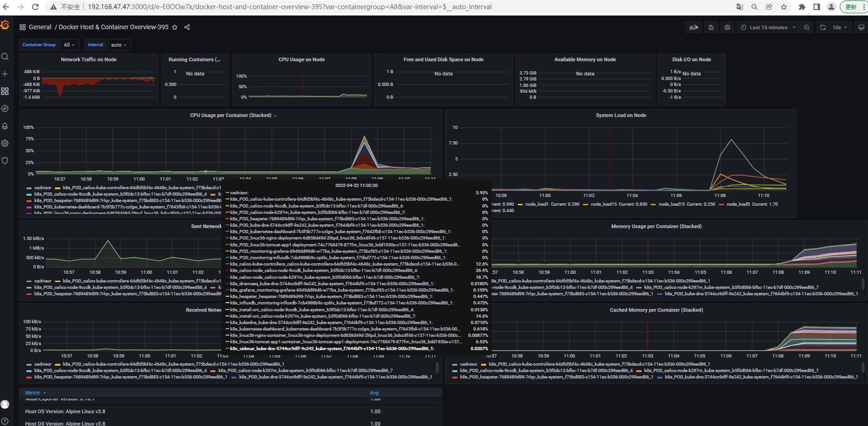The image size is (868, 426).
Task: Open the Grafana home logo
Action: (5, 26)
